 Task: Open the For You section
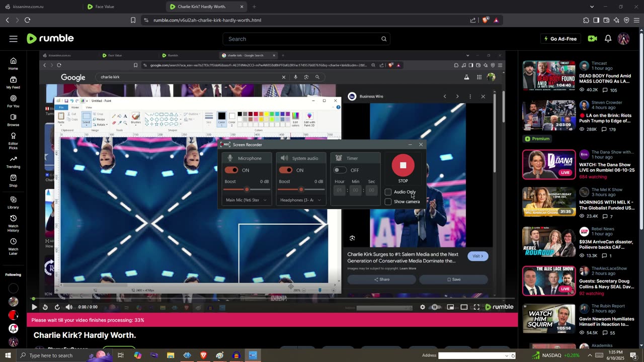pos(13,101)
